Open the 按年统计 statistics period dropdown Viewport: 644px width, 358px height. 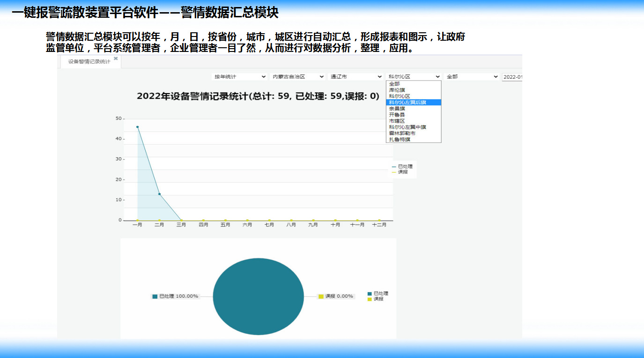(x=239, y=77)
